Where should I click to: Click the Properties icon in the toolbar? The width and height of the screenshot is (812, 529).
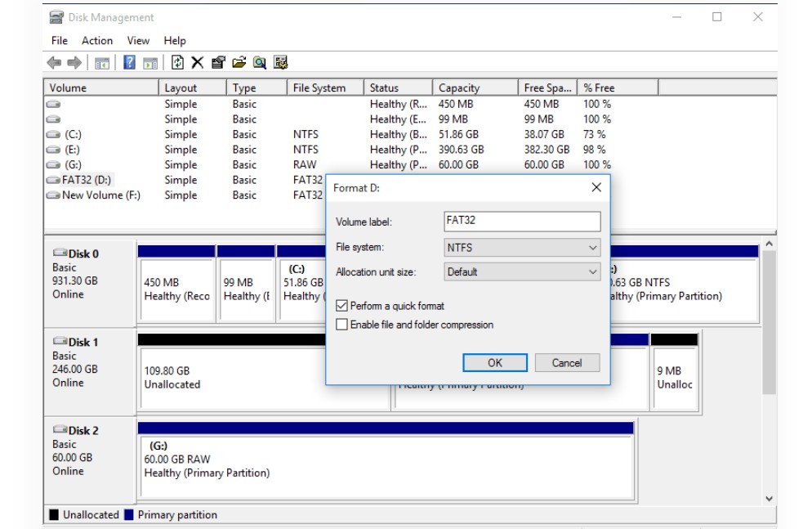click(218, 63)
